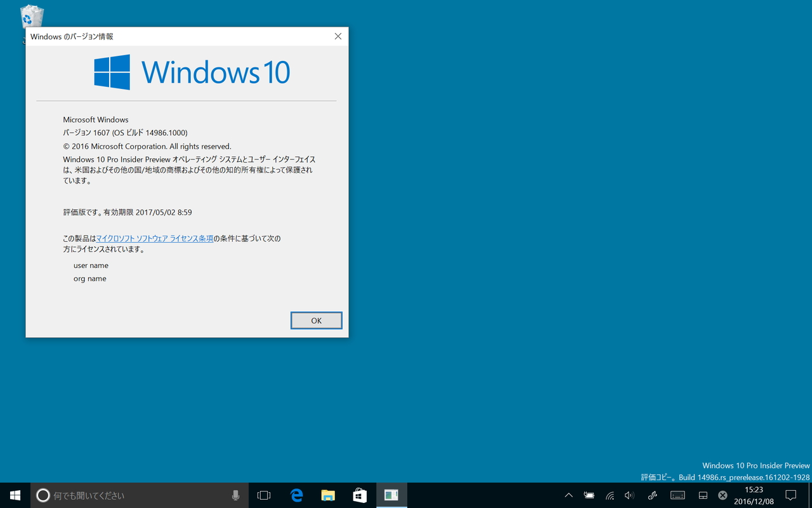The image size is (812, 508).
Task: Open touchpad settings icon in the tray
Action: pyautogui.click(x=702, y=495)
